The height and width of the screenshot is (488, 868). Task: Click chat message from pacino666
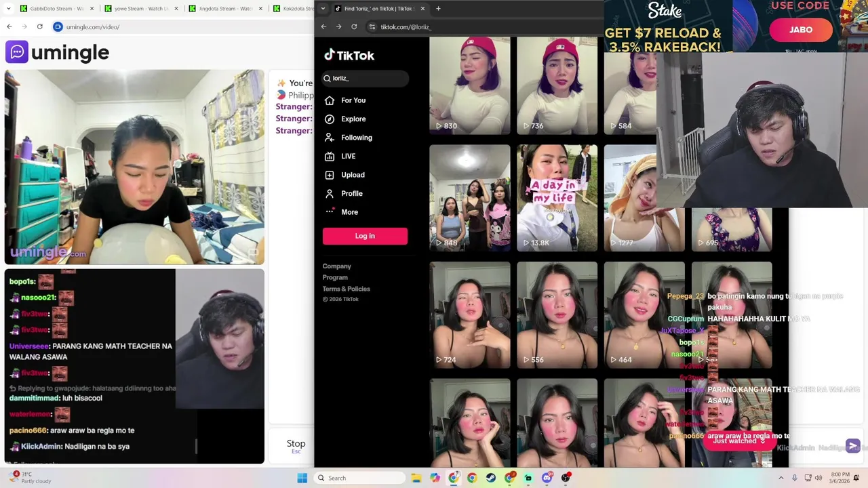[x=72, y=430]
